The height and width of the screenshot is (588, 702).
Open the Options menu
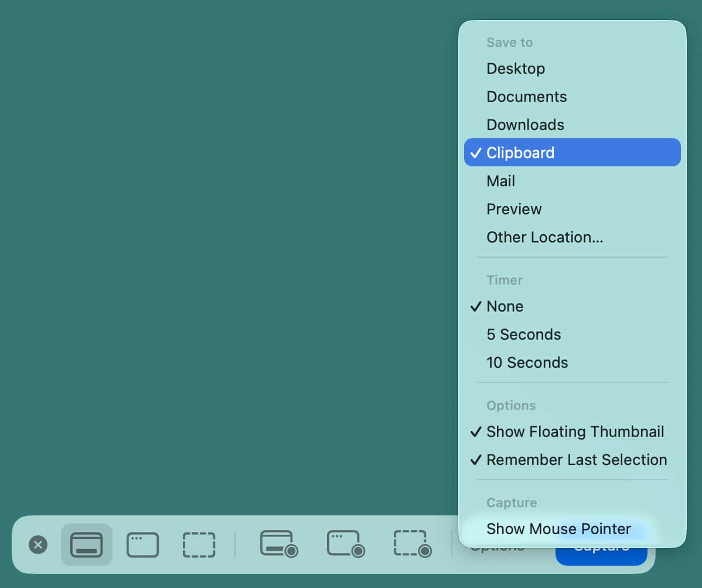coord(497,546)
